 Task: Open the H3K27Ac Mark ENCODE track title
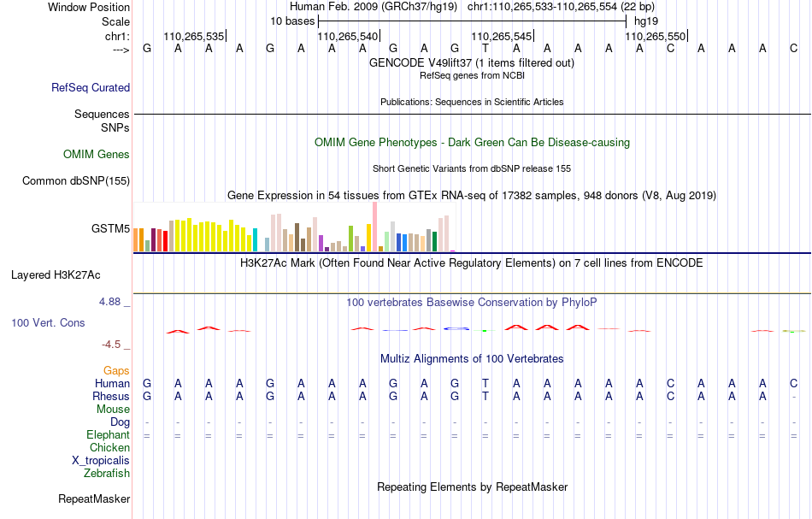click(472, 263)
